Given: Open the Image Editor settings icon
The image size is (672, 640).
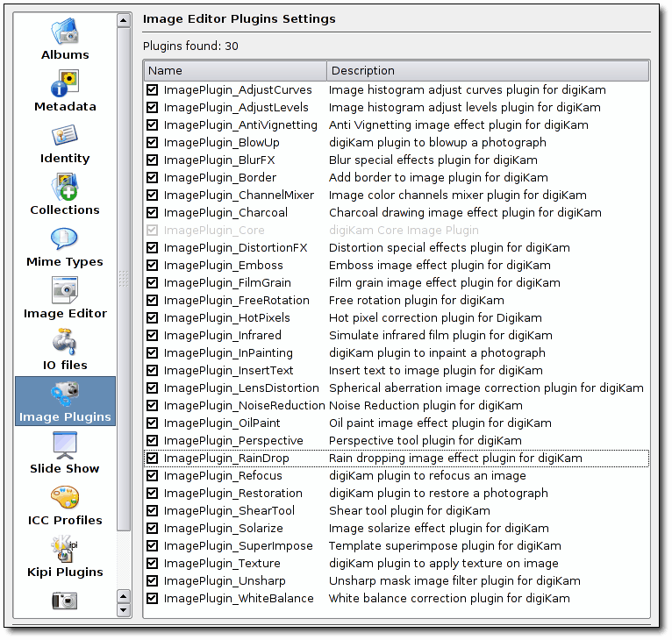Looking at the screenshot, I should tap(65, 290).
